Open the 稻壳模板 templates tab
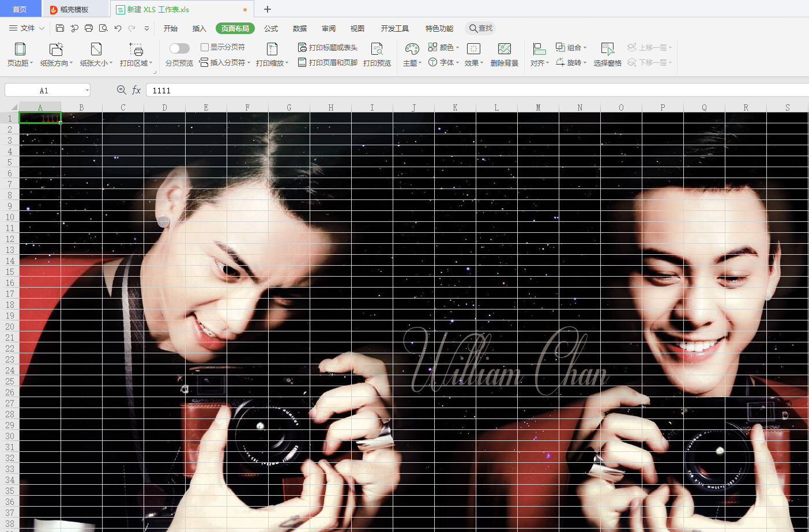 (x=75, y=9)
